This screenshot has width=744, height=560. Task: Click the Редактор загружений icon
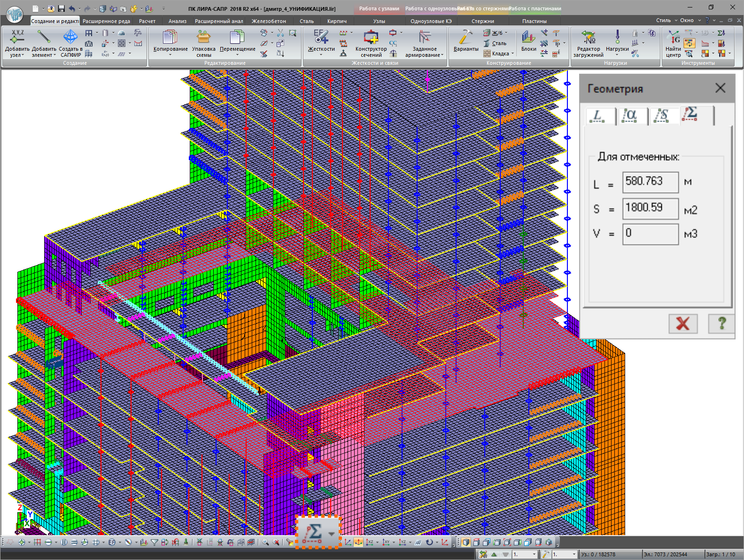click(588, 38)
